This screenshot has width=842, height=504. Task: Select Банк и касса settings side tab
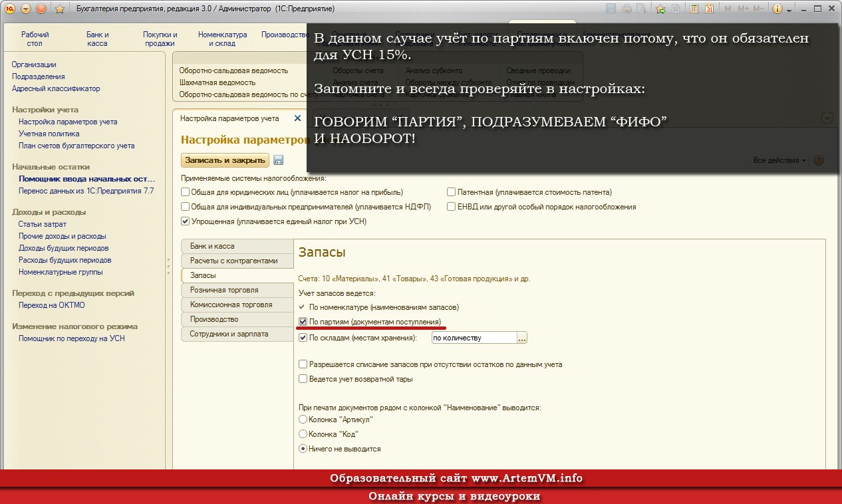[237, 246]
